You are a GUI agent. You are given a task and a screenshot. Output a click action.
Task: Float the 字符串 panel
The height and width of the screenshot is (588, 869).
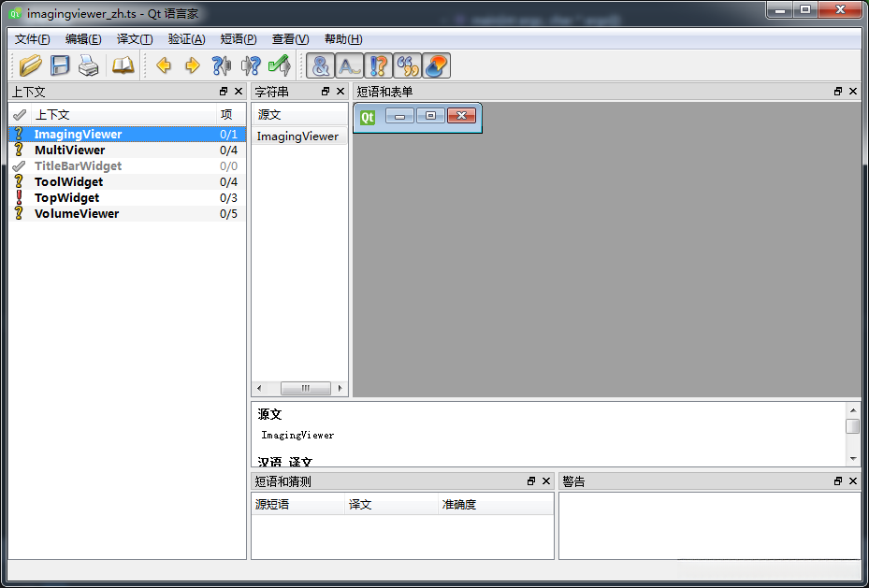click(326, 92)
